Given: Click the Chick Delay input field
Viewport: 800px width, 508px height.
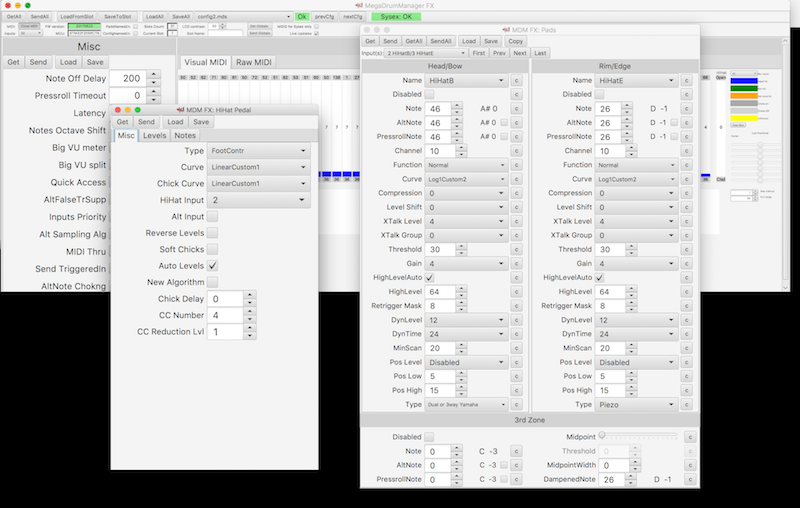Looking at the screenshot, I should pyautogui.click(x=224, y=298).
